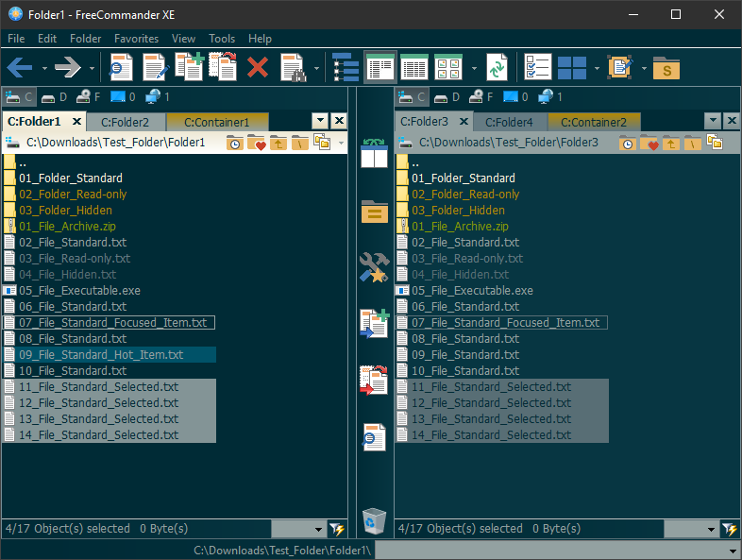
Task: Switch to C:Container2 tab
Action: coord(594,122)
